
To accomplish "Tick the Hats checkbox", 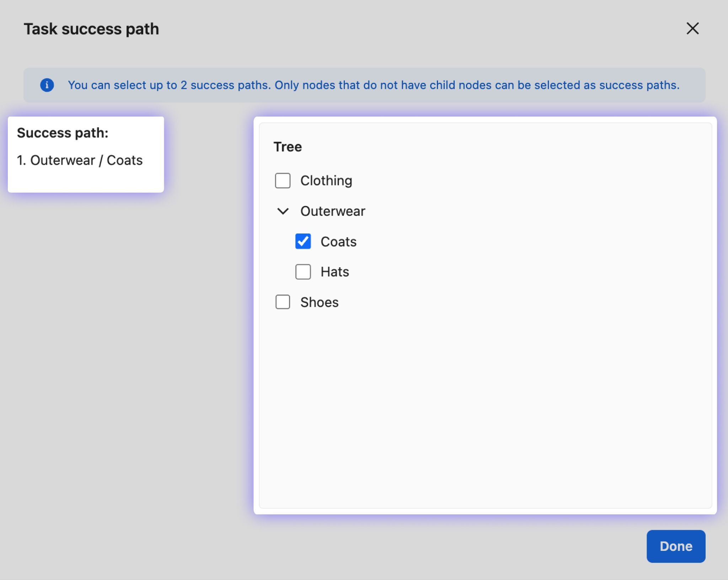I will [x=303, y=272].
